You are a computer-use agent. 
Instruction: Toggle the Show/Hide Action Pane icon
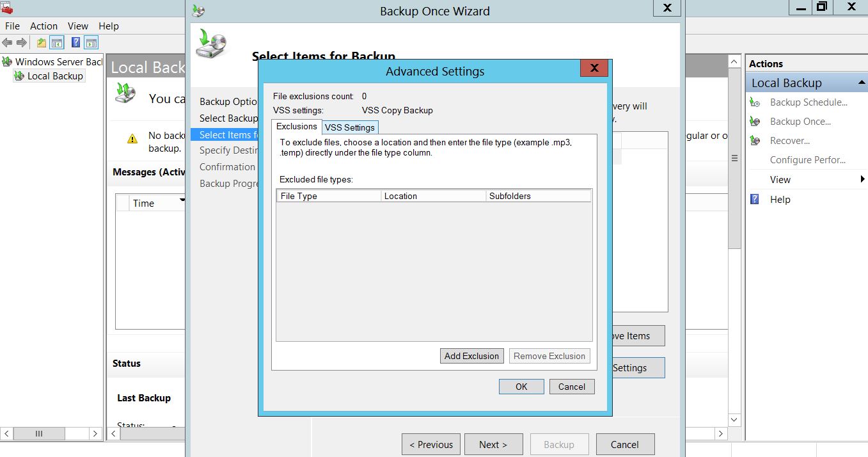91,43
